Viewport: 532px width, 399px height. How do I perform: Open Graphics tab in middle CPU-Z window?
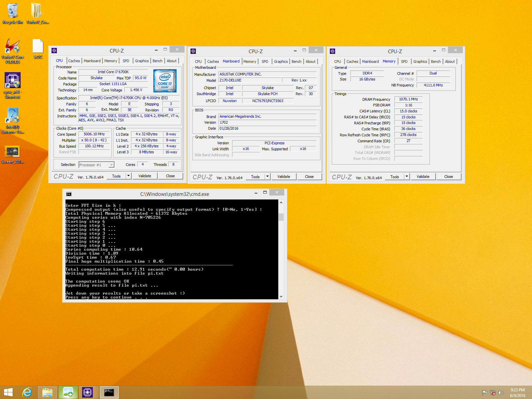point(281,62)
